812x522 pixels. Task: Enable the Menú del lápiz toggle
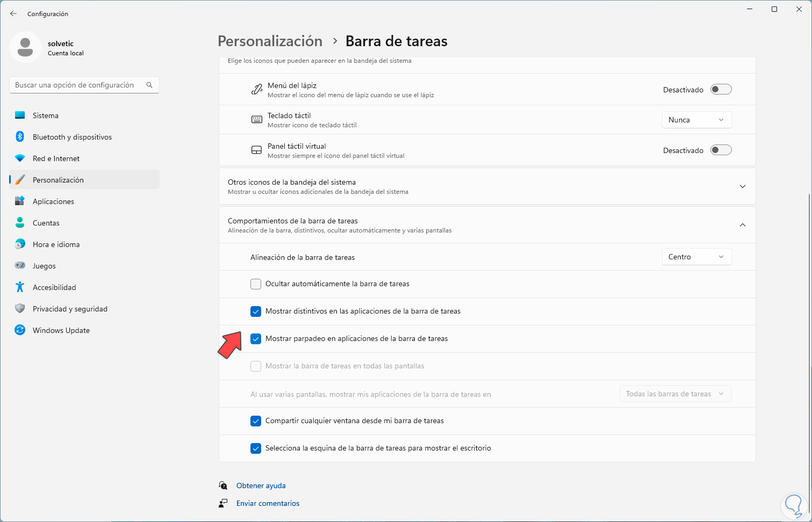tap(721, 90)
